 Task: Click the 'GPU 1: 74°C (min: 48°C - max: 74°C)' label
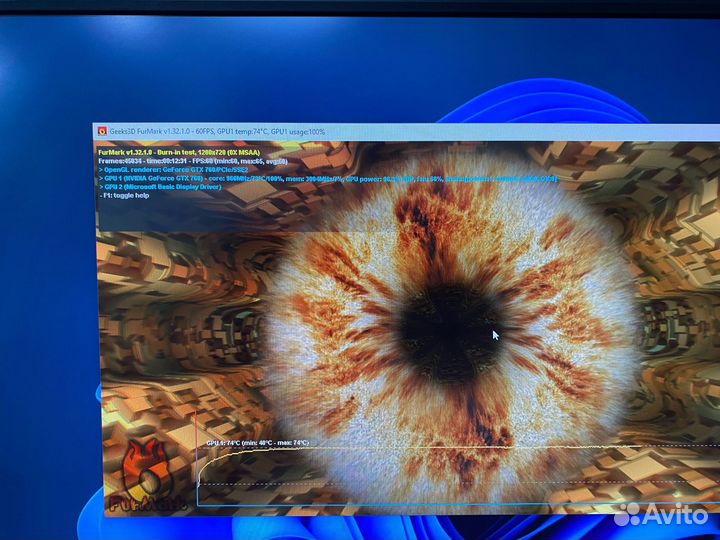pyautogui.click(x=258, y=443)
